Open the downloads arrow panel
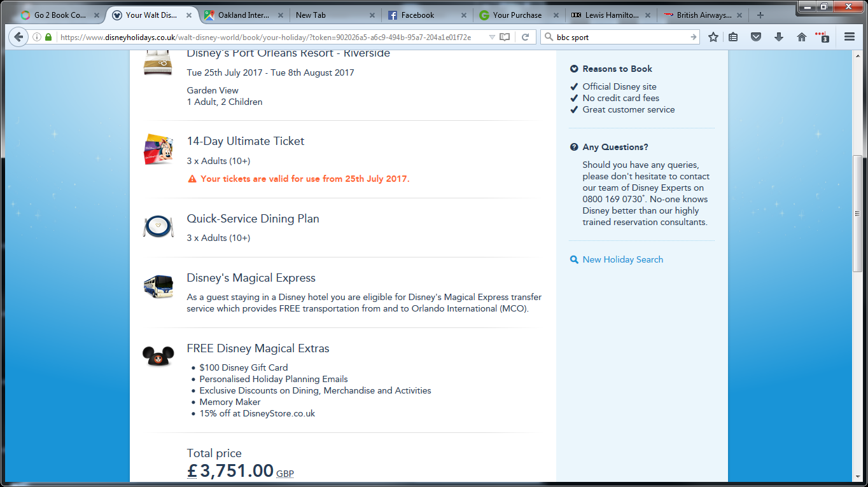The width and height of the screenshot is (868, 487). [x=779, y=37]
